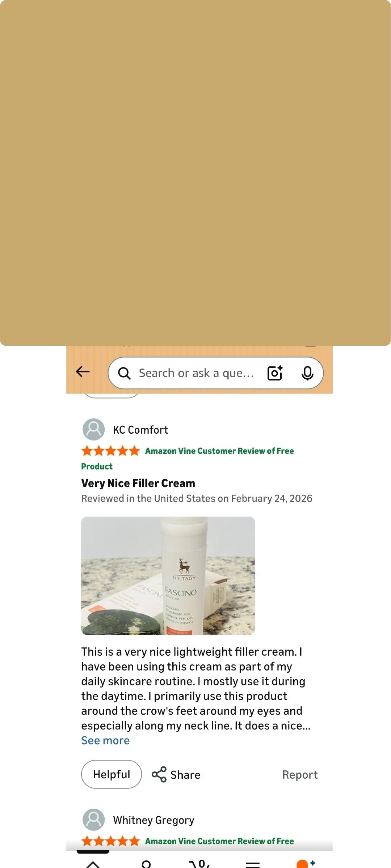
Task: Open KC Comfort's profile avatar
Action: click(94, 429)
